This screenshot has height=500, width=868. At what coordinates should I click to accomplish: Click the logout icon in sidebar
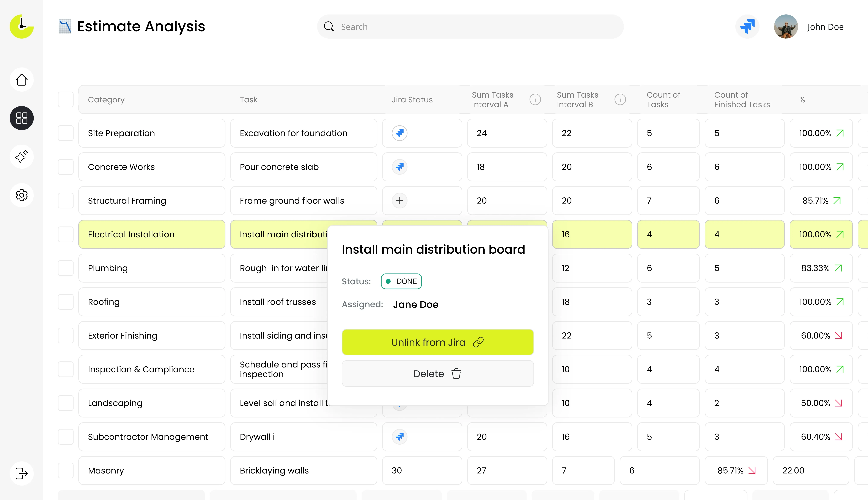click(22, 473)
